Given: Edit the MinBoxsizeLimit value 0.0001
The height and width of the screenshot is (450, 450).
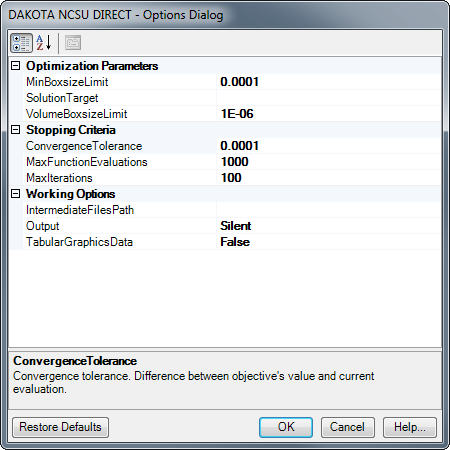Looking at the screenshot, I should pos(329,82).
